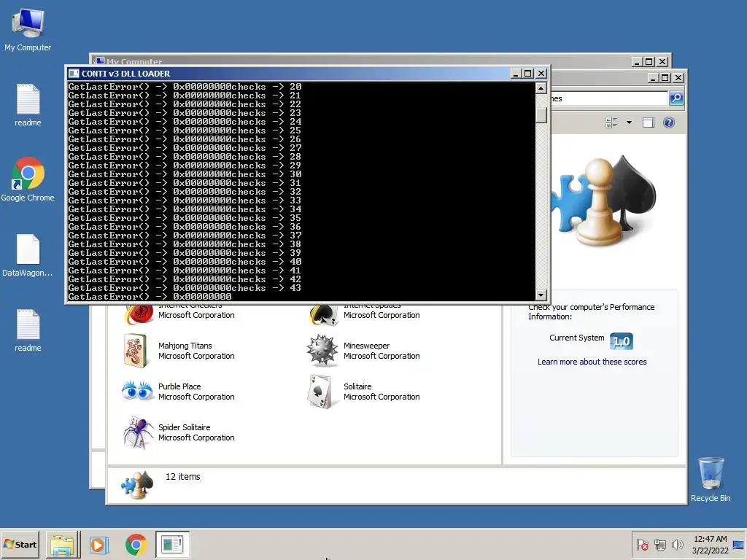Open the top readme file on desktop
Image resolution: width=747 pixels, height=560 pixels.
28,105
